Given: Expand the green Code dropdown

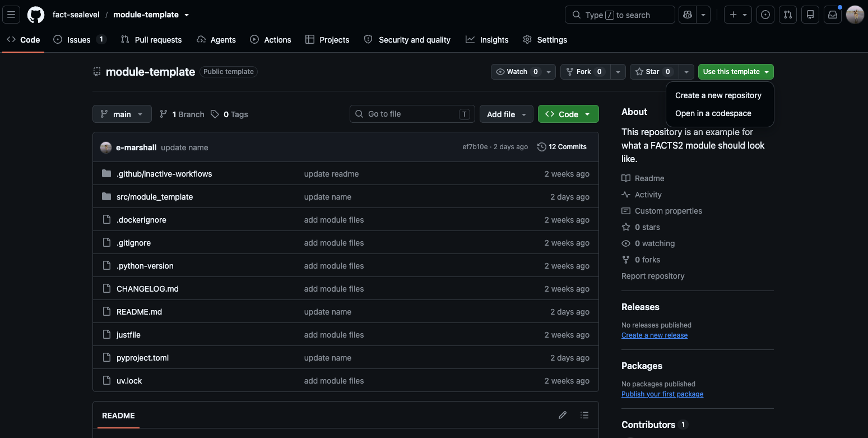Looking at the screenshot, I should coord(568,114).
